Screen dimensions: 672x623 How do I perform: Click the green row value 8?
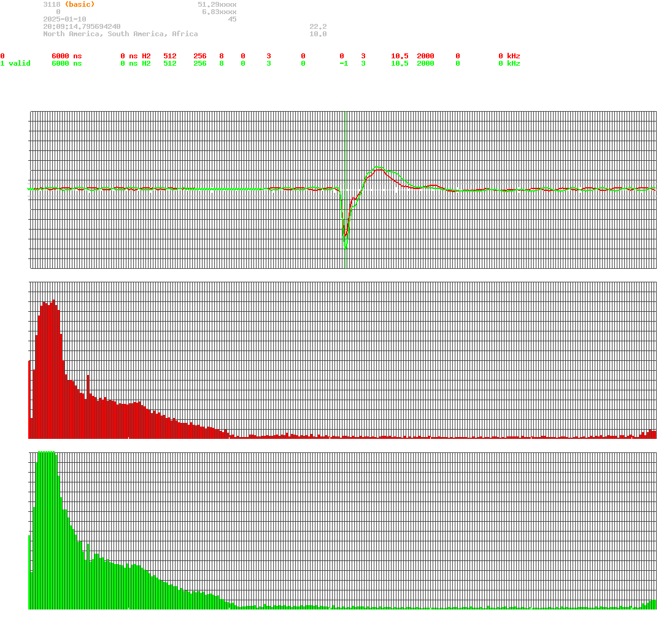point(222,63)
